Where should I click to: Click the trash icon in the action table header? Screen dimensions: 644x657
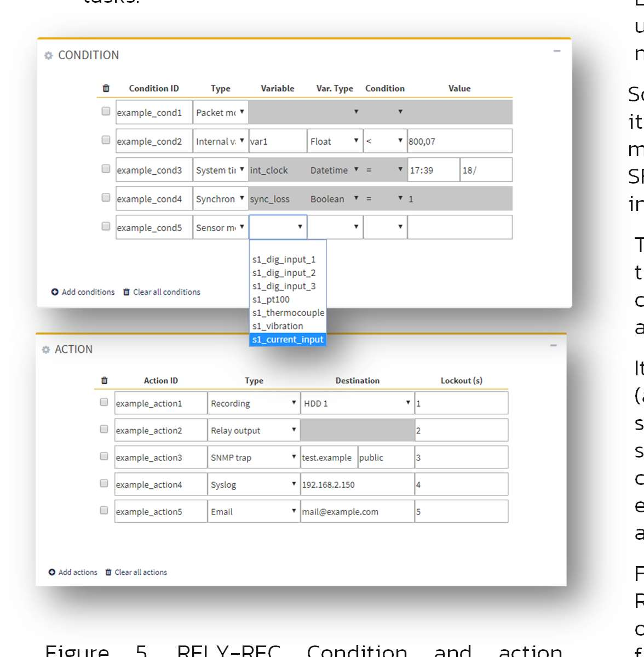point(105,380)
